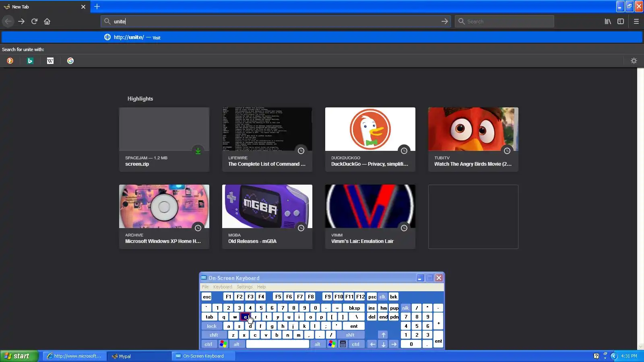The width and height of the screenshot is (644, 362).
Task: Click the esc key on On-Screen Keyboard
Action: coord(206,297)
